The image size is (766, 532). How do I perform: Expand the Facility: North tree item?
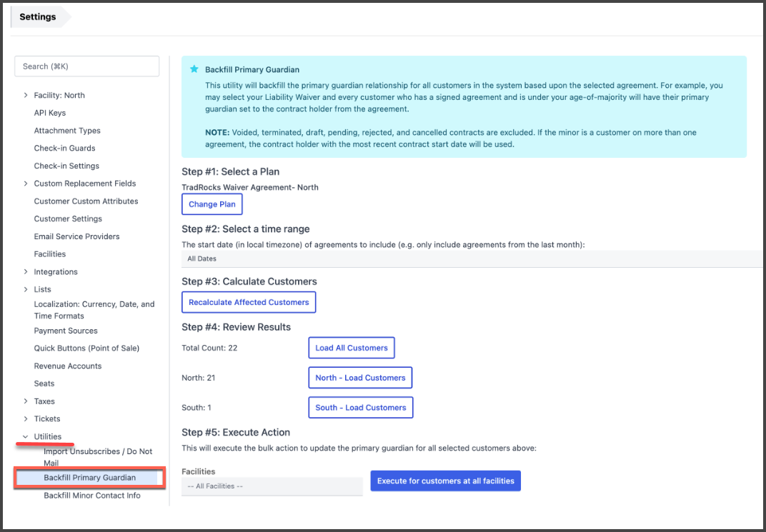26,95
